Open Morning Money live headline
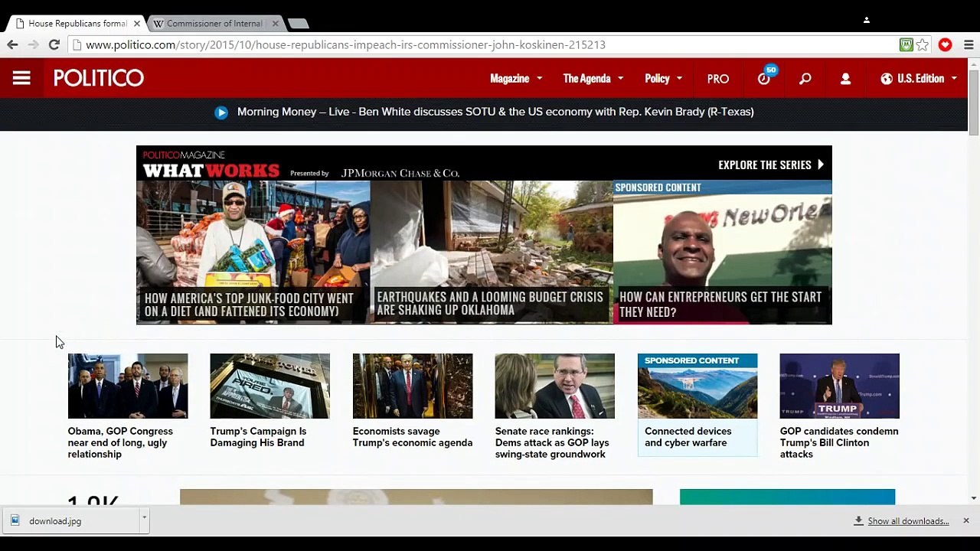This screenshot has height=551, width=980. point(495,112)
